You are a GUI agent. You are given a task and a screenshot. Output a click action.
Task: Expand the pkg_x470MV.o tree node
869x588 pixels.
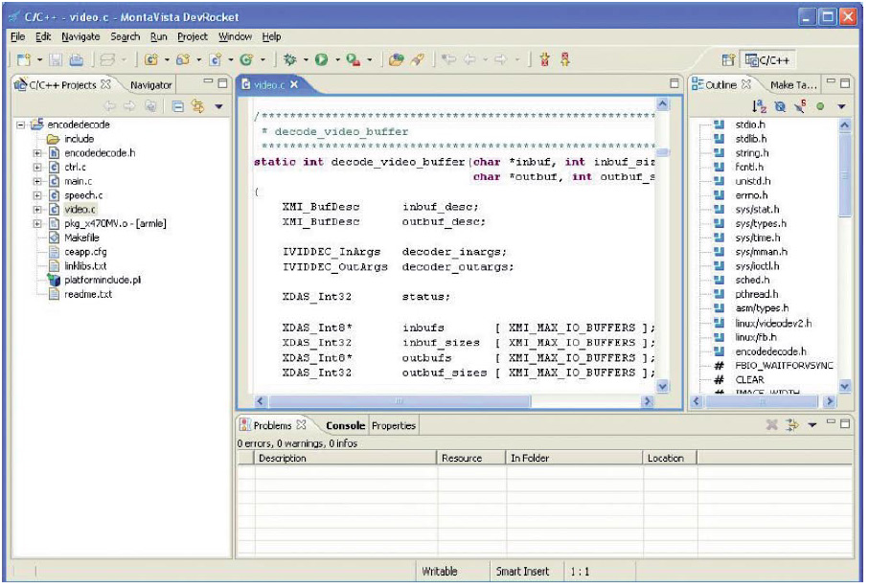click(x=37, y=224)
